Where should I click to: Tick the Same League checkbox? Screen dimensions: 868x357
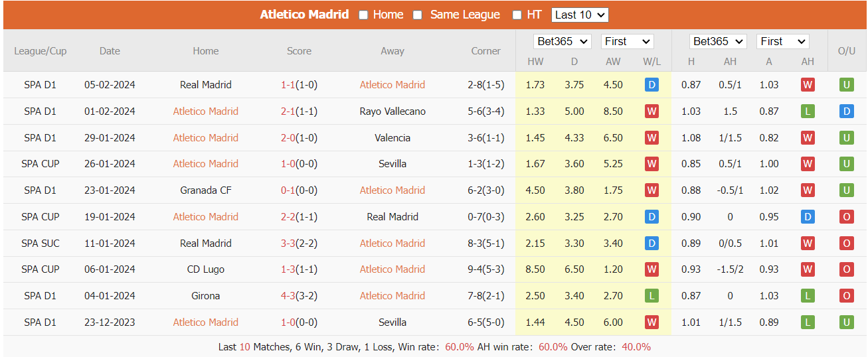pos(418,15)
